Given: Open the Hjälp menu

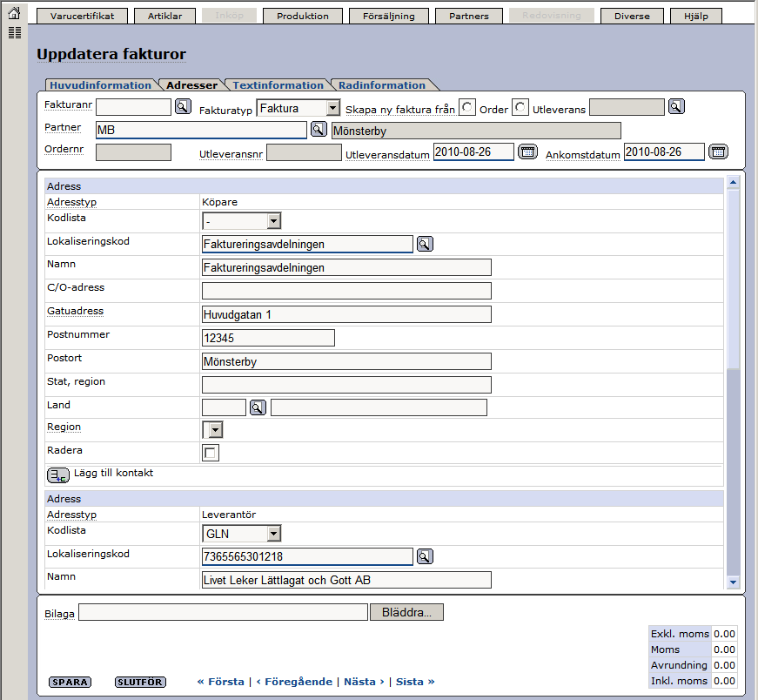Looking at the screenshot, I should tap(696, 16).
